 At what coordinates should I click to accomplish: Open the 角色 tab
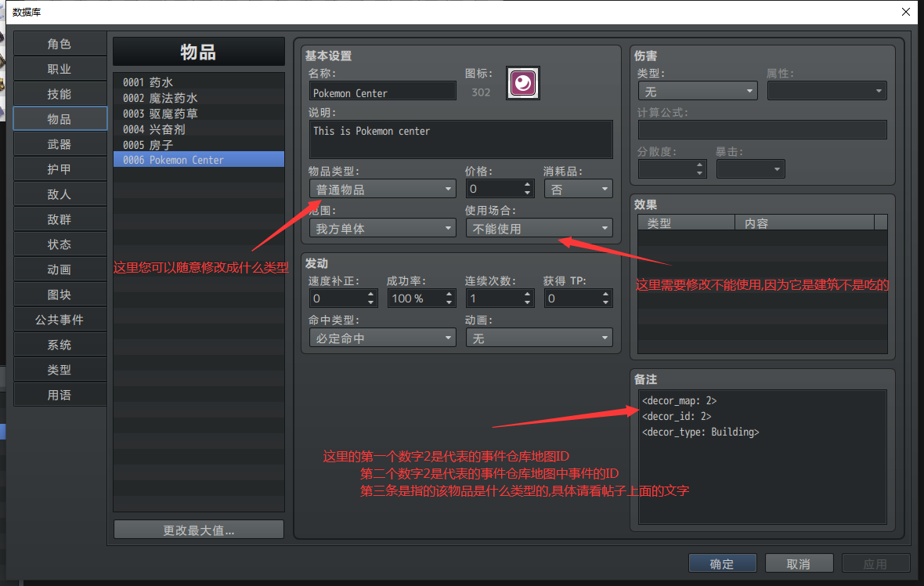[60, 44]
